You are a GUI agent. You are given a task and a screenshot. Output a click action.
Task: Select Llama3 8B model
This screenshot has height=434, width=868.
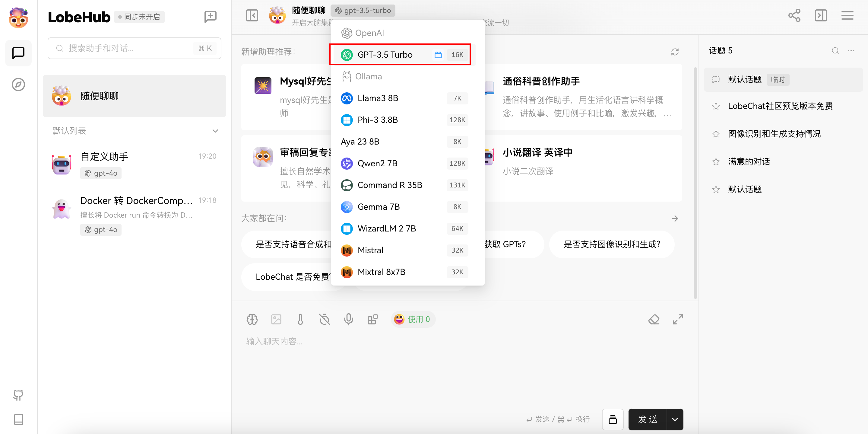[404, 98]
